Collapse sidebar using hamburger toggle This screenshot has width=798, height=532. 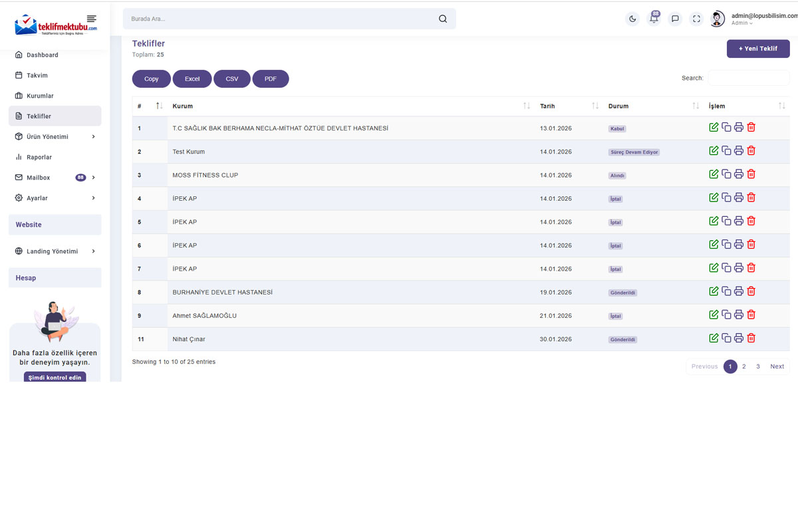click(x=92, y=19)
